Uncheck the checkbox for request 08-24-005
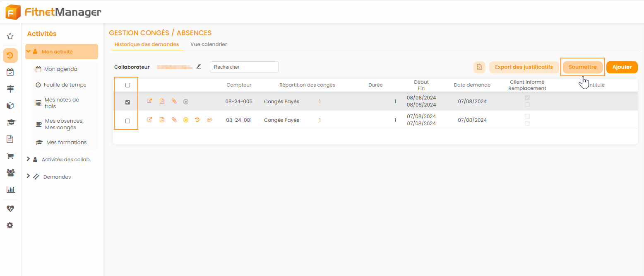This screenshot has height=276, width=644. coord(127,102)
